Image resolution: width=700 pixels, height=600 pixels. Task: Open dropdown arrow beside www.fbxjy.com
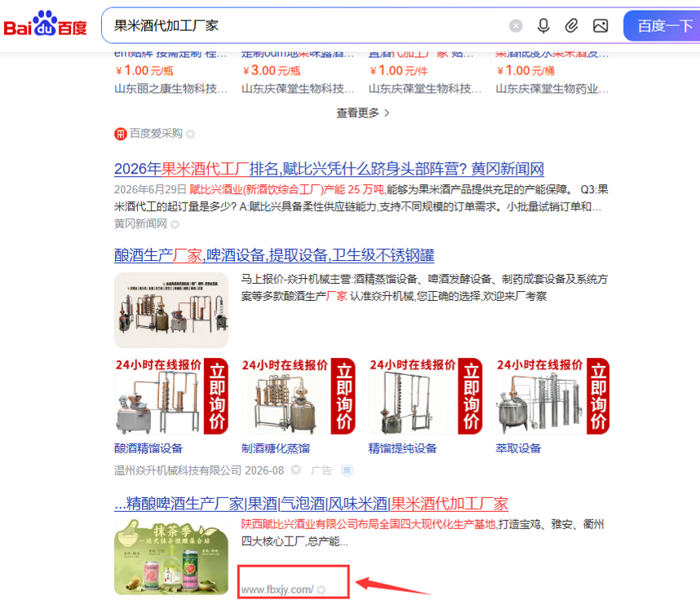click(x=321, y=589)
